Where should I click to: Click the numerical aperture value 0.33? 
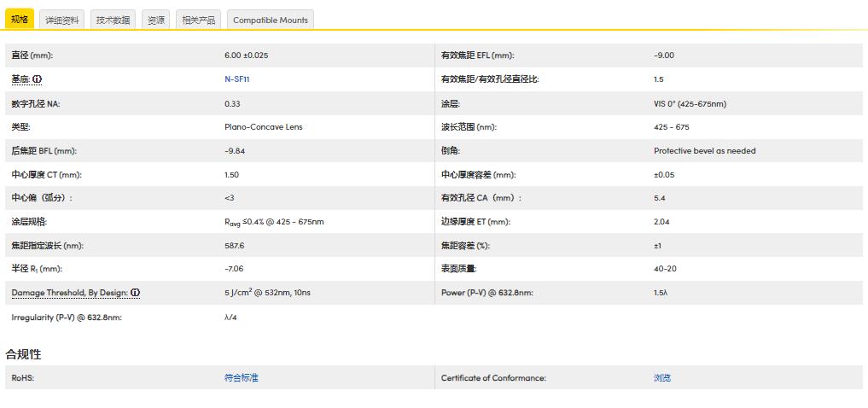(x=232, y=103)
